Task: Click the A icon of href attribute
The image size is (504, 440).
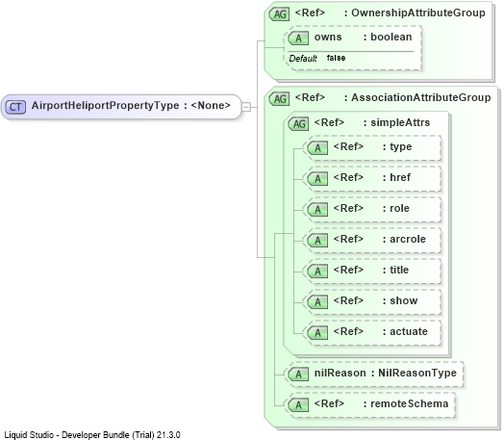Action: (x=317, y=179)
